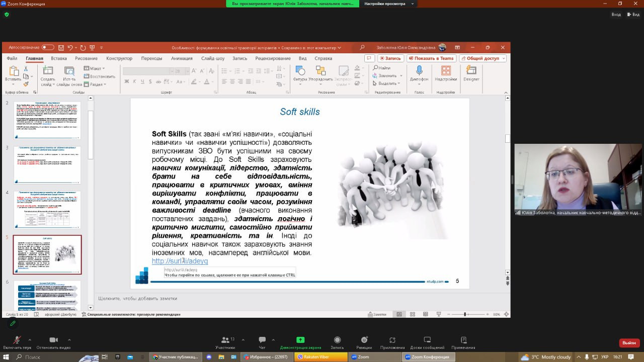Unmute the microphone in Zoom

[17, 340]
